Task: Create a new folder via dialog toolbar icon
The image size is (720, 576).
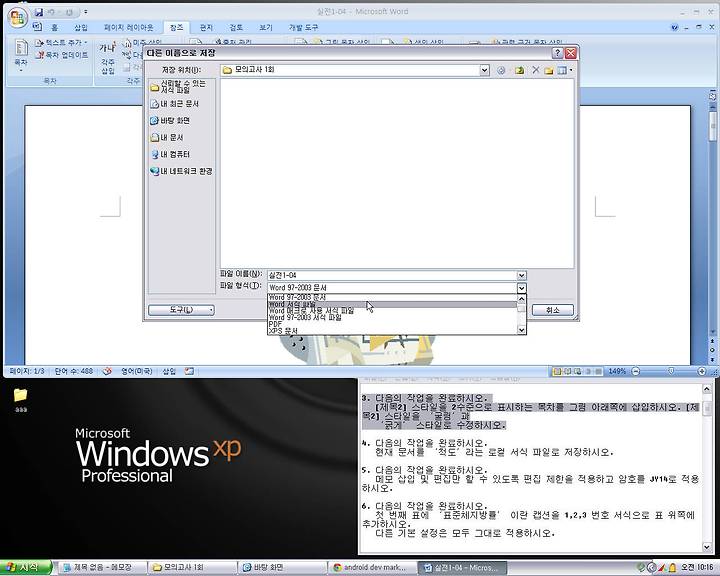Action: 549,70
